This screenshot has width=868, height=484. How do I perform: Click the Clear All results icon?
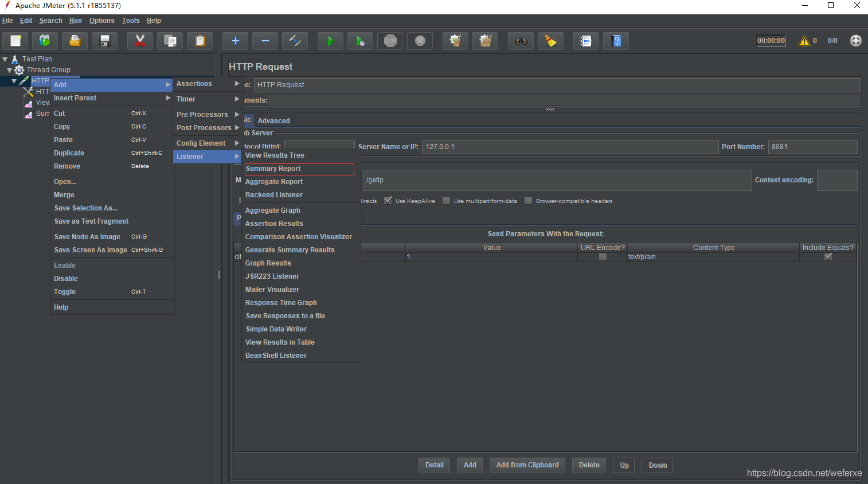(486, 41)
